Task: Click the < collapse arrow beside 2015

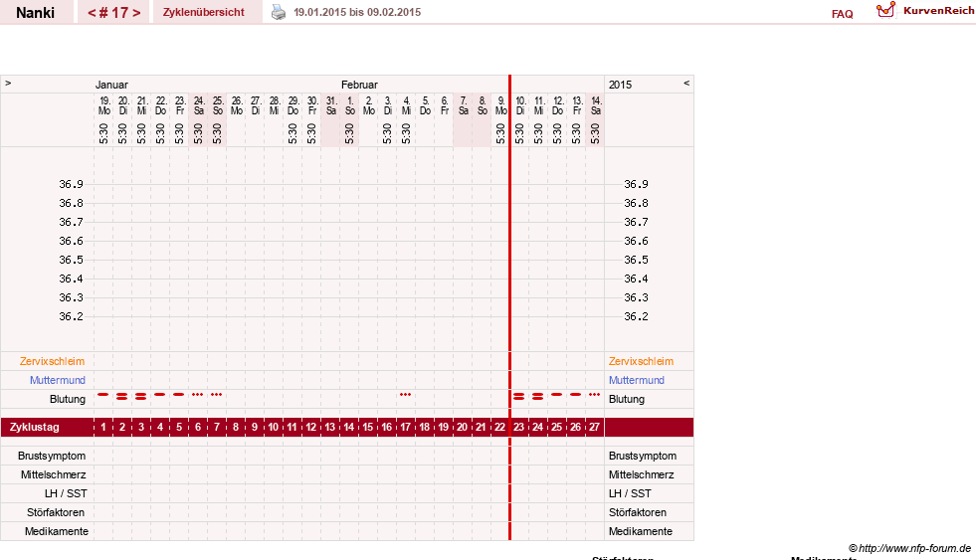Action: pyautogui.click(x=686, y=83)
